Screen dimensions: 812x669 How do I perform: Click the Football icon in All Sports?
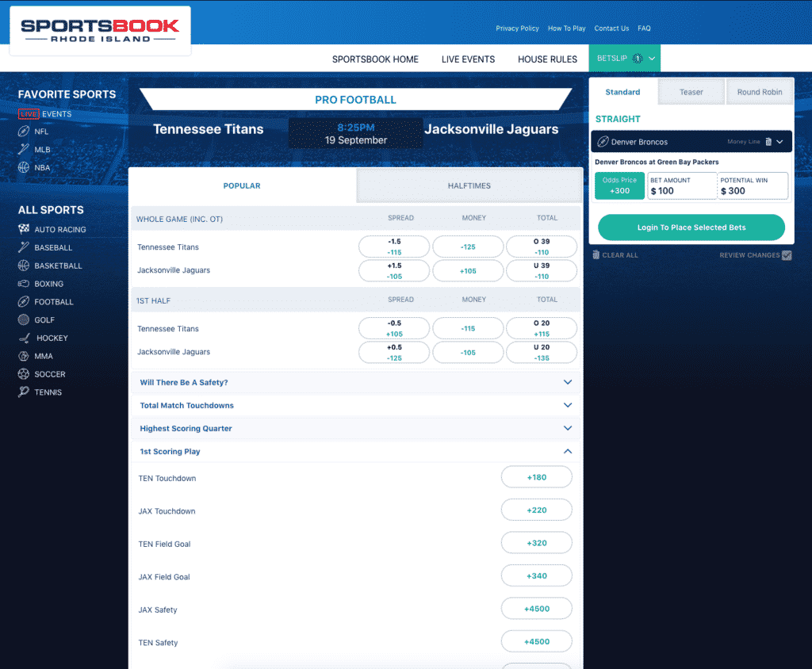[23, 301]
